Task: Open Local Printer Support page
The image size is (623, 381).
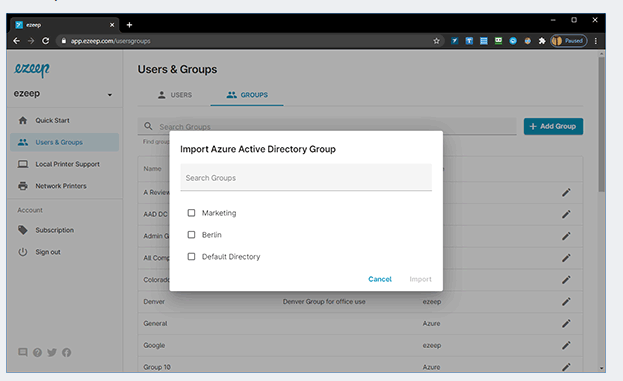Action: click(67, 164)
